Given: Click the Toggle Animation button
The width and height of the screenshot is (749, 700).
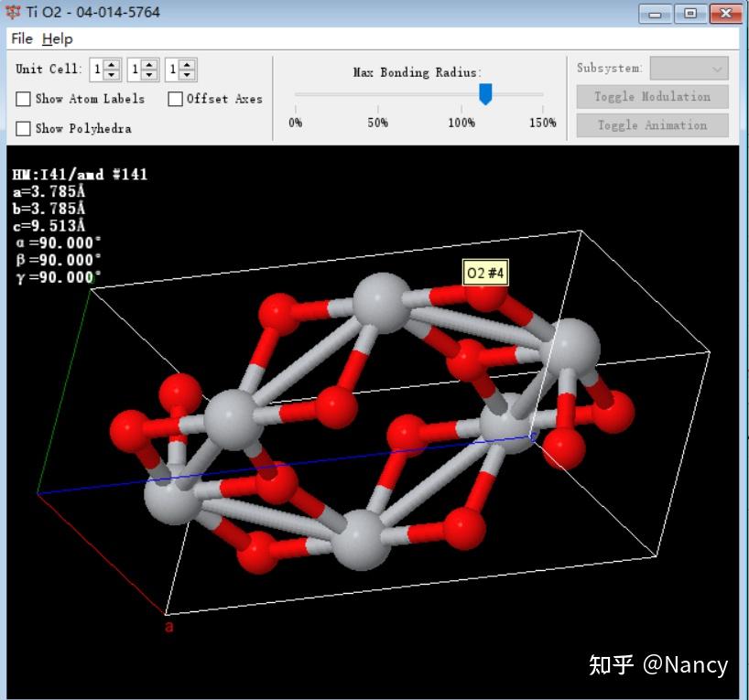Looking at the screenshot, I should coord(652,125).
